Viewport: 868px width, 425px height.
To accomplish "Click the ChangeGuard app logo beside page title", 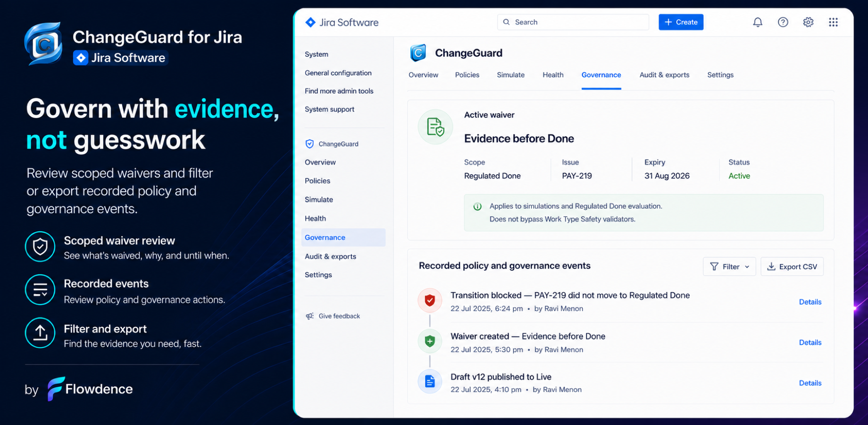I will [418, 53].
